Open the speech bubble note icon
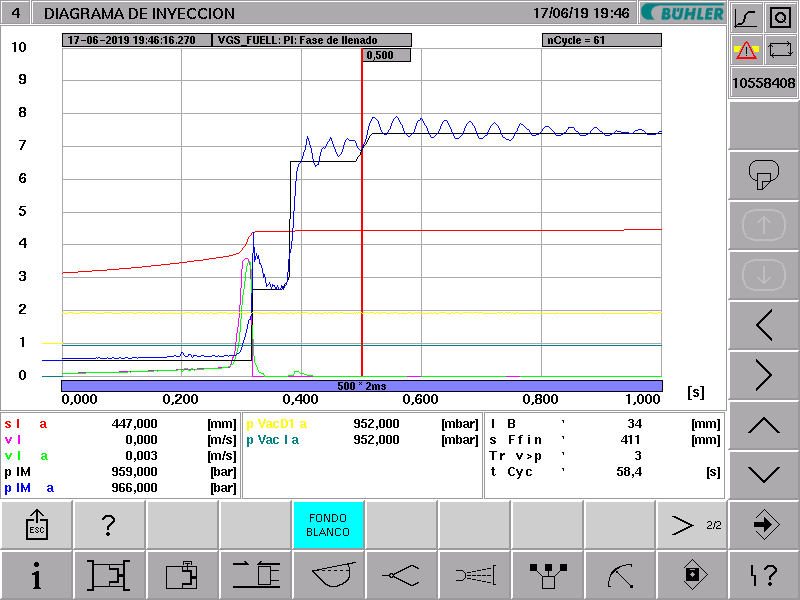This screenshot has width=800, height=600. pos(764,174)
